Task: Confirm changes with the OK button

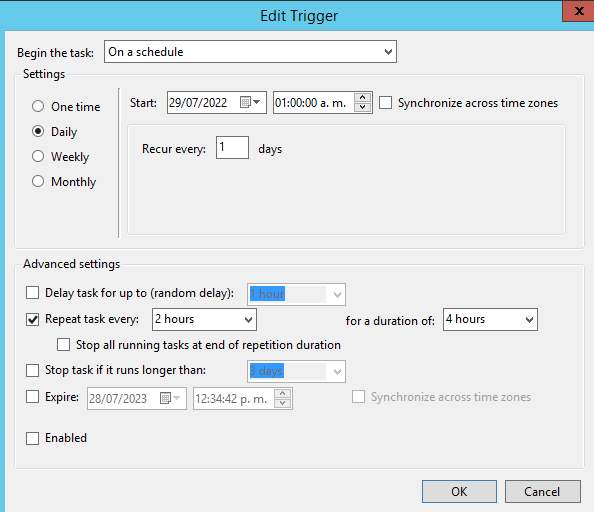Action: pos(459,492)
